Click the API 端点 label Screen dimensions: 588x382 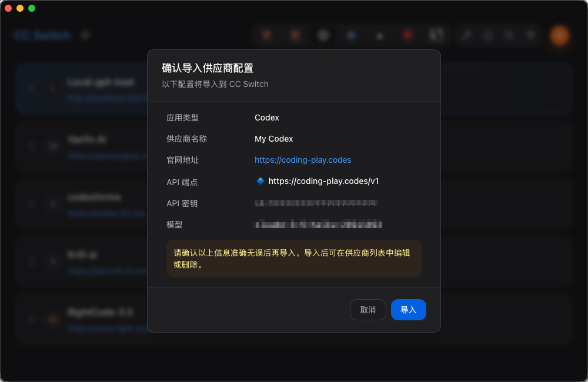[182, 182]
